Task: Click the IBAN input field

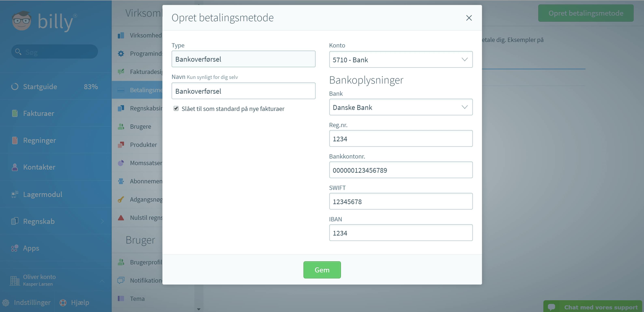Action: click(x=401, y=233)
